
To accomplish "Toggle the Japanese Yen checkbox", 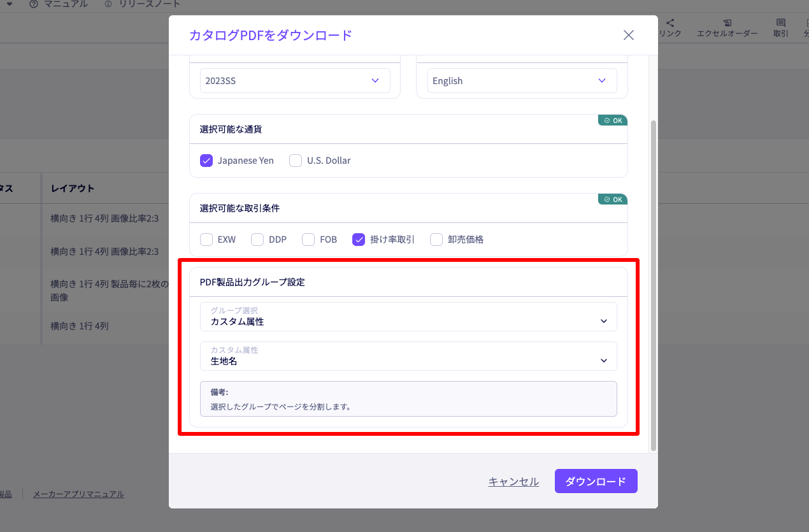I will pos(206,161).
